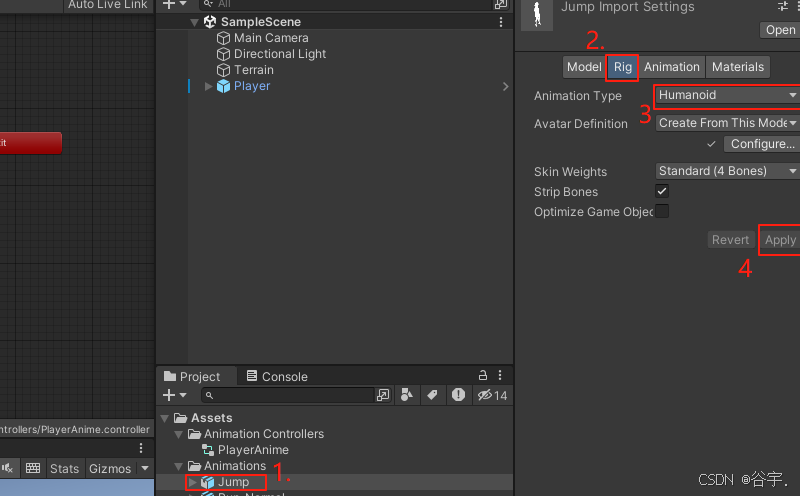
Task: Toggle the keyboard shortcuts icon in Game view
Action: coord(33,468)
